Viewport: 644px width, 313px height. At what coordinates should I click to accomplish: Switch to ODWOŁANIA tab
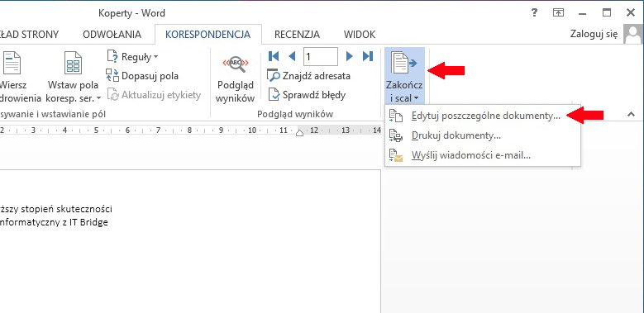point(112,35)
